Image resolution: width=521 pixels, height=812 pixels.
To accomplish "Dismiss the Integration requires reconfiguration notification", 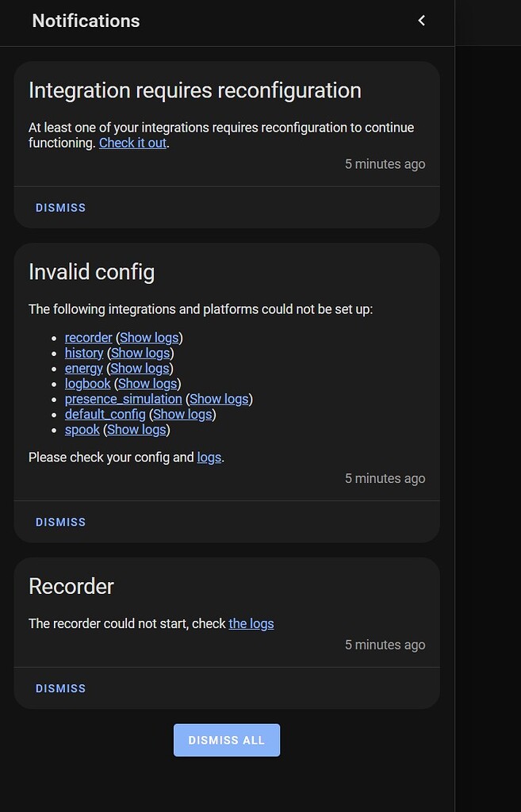I will click(60, 207).
